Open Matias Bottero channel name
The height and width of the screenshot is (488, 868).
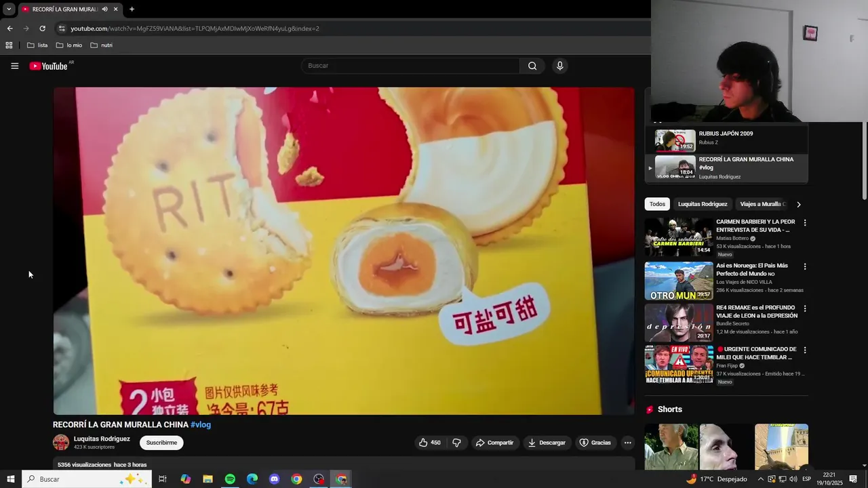[732, 239]
